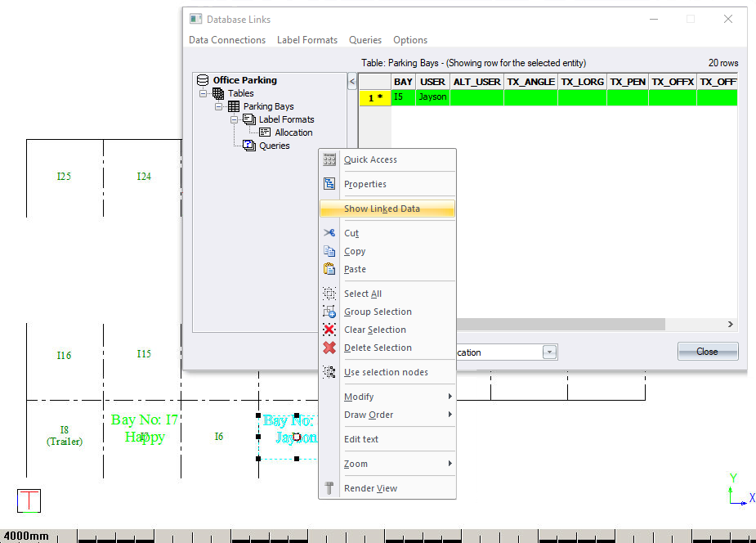Click the scissors Cut icon
The width and height of the screenshot is (756, 543).
pos(329,233)
